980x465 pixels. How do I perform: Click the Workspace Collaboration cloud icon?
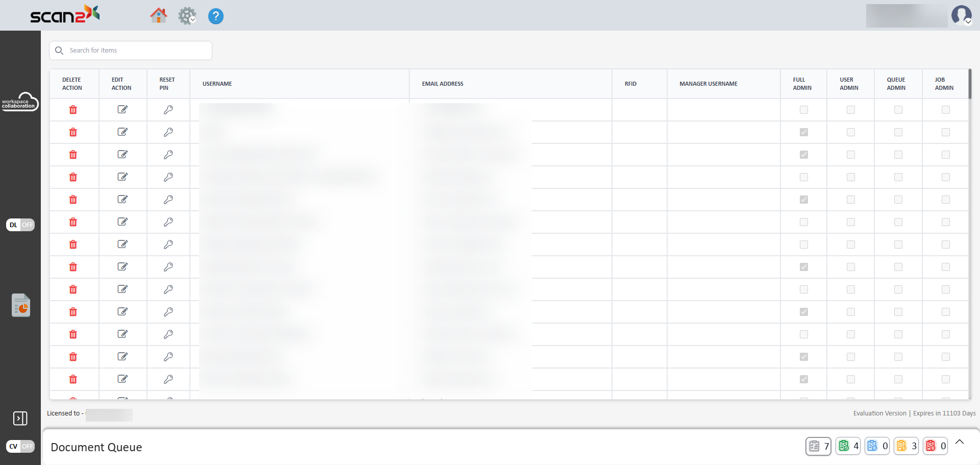20,102
